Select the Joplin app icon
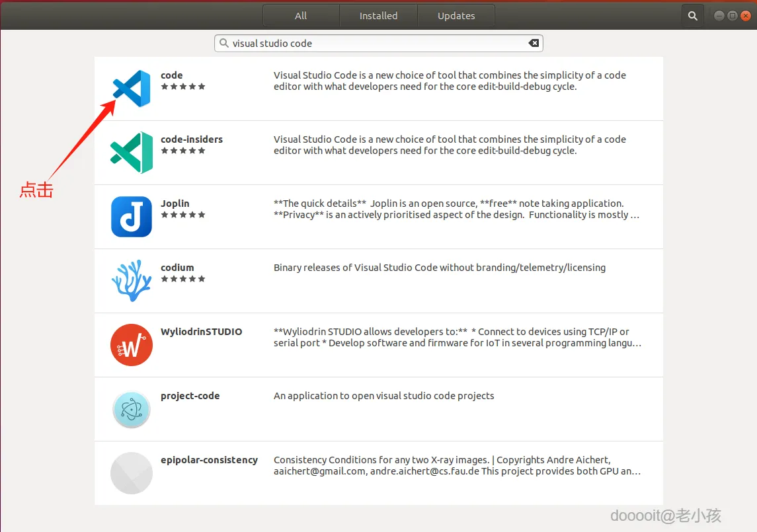The height and width of the screenshot is (532, 757). click(132, 216)
